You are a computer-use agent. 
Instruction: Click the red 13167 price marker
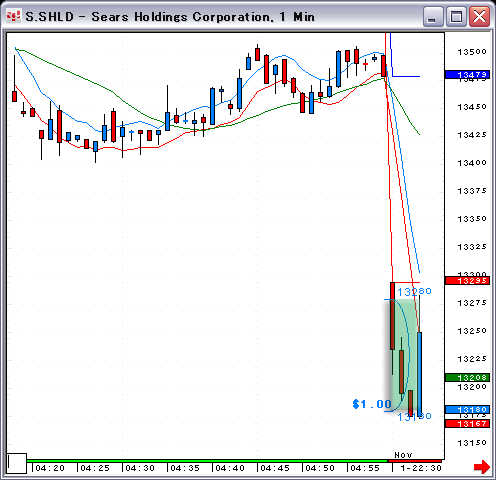click(467, 424)
